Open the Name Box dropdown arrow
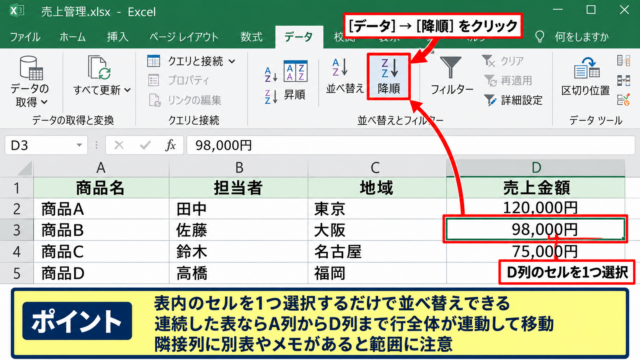Viewport: 640px width, 360px height. click(x=79, y=145)
